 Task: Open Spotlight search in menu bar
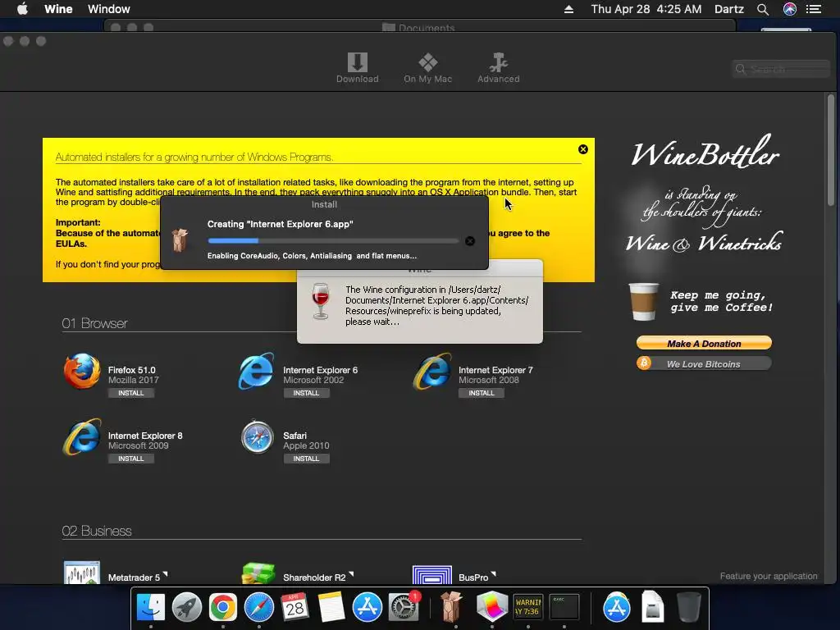pos(763,9)
